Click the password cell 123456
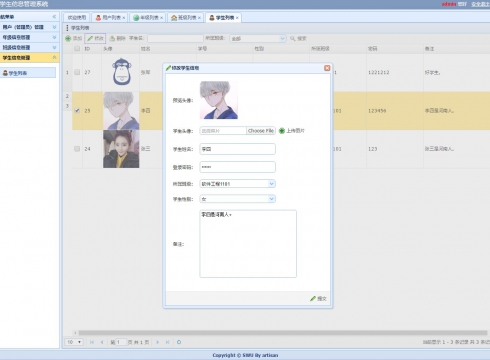This screenshot has width=490, height=360. click(x=377, y=111)
